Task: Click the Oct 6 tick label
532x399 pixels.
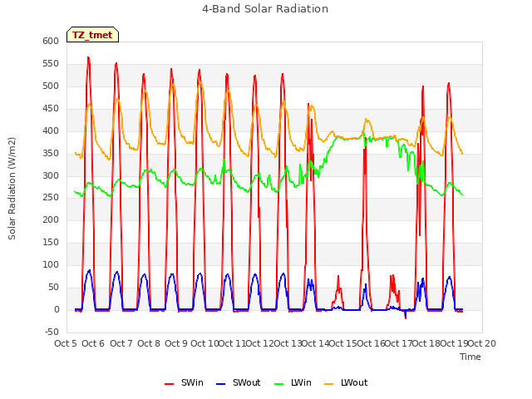Action: [93, 343]
